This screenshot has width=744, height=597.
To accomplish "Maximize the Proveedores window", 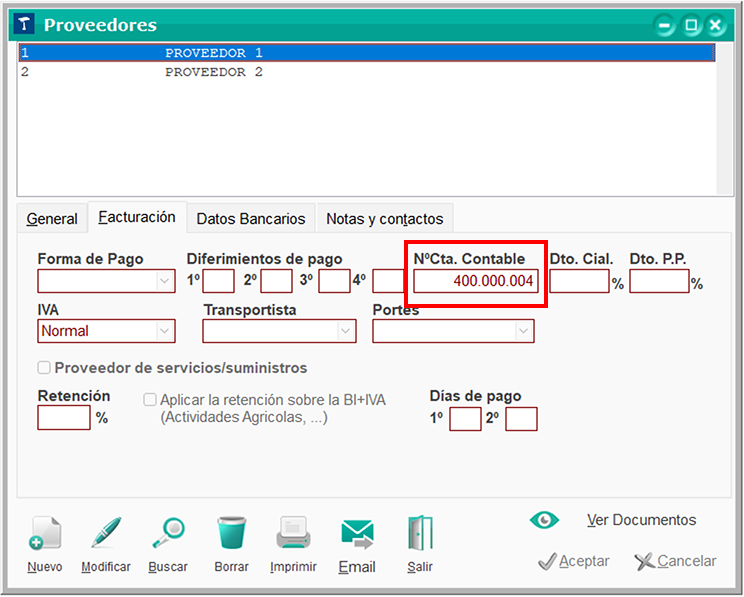I will pyautogui.click(x=691, y=25).
